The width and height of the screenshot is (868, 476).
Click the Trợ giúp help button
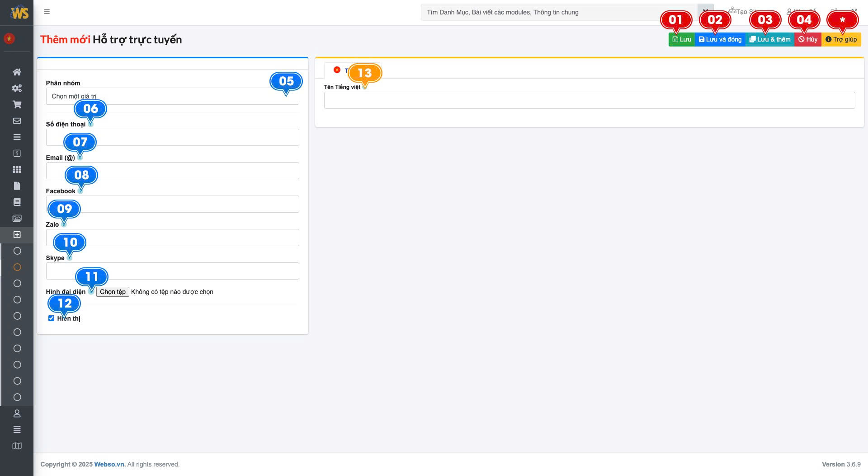(841, 39)
